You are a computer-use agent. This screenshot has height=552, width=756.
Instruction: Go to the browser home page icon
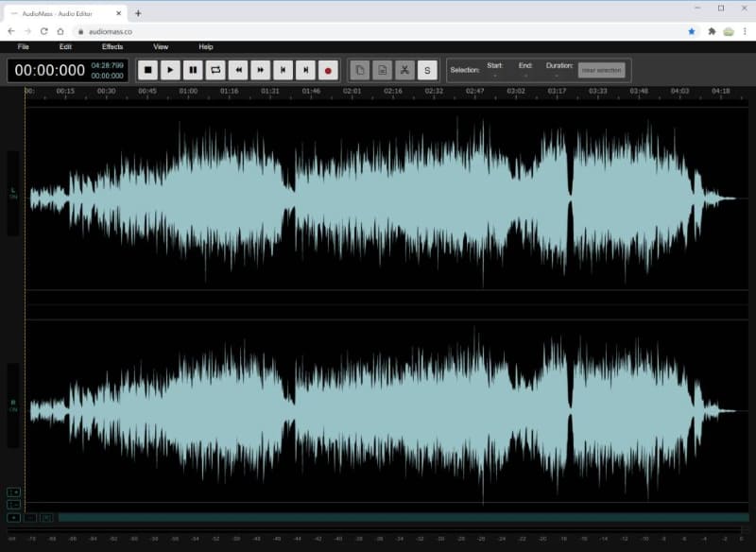click(x=60, y=31)
